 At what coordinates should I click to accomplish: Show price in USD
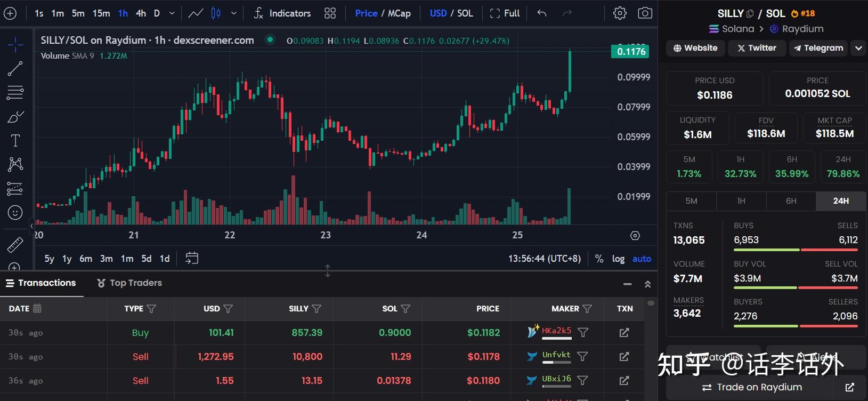438,13
